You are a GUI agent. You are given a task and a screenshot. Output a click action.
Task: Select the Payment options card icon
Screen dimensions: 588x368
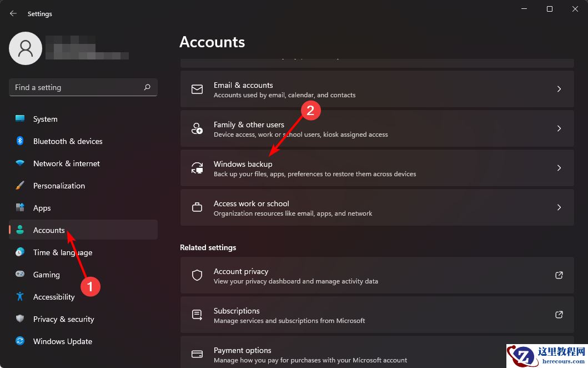coord(197,354)
